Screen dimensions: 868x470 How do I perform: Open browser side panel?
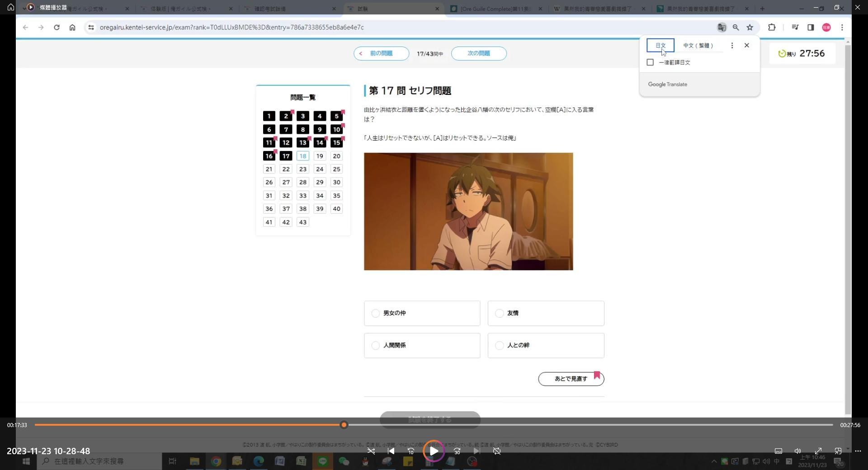[811, 28]
